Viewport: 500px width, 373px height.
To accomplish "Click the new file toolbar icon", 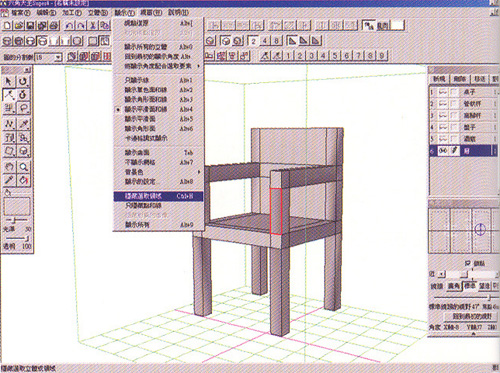I will (7, 25).
